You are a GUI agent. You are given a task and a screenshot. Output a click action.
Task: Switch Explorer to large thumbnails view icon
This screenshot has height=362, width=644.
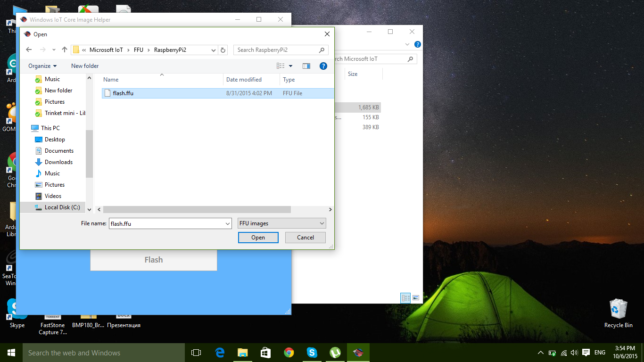pos(416,298)
